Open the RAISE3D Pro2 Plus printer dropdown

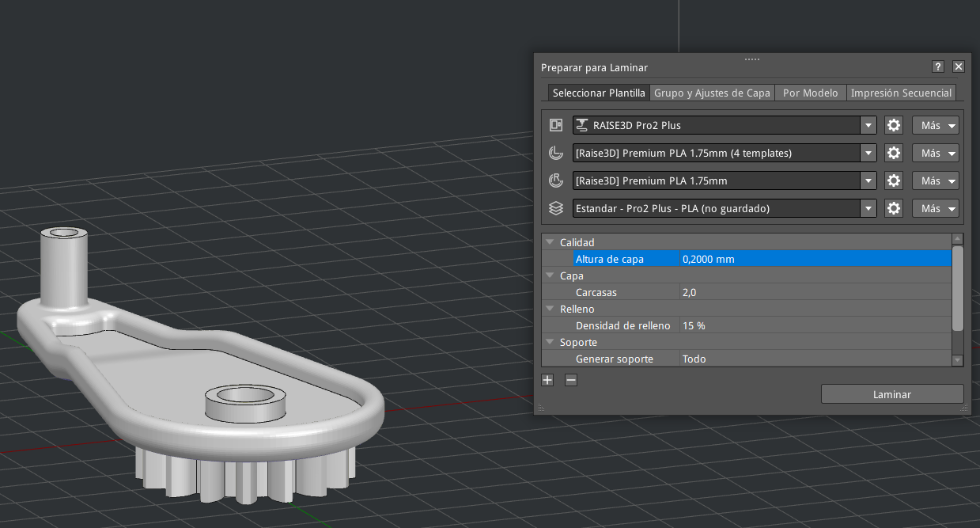[x=868, y=125]
